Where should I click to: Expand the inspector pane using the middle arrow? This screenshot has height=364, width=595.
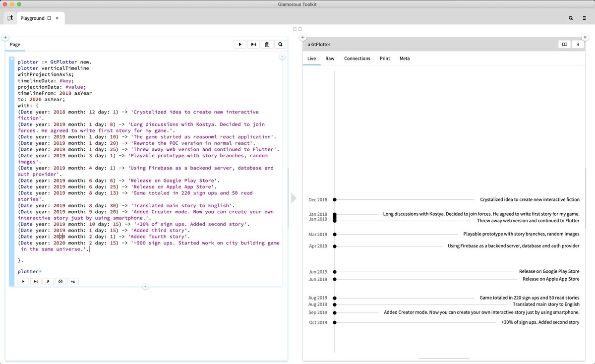coord(294,198)
